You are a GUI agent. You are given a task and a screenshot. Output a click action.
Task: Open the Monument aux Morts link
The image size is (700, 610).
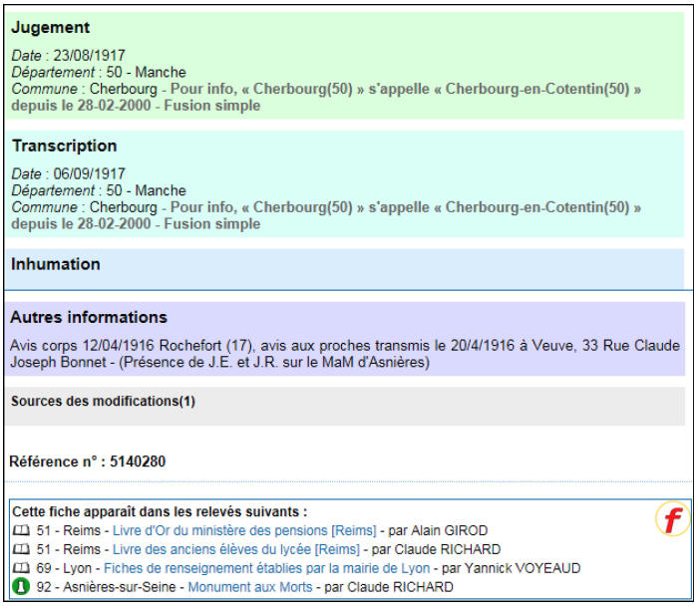(x=249, y=588)
